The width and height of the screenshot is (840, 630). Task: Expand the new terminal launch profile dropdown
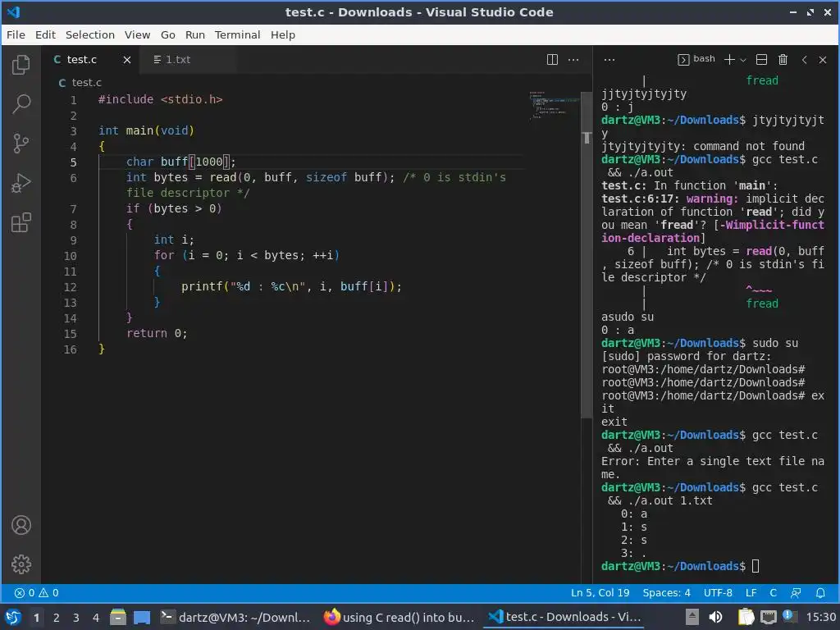(x=743, y=60)
